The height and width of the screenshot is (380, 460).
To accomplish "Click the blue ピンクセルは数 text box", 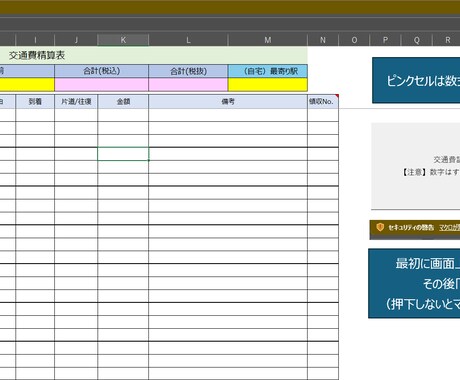I will [x=416, y=80].
